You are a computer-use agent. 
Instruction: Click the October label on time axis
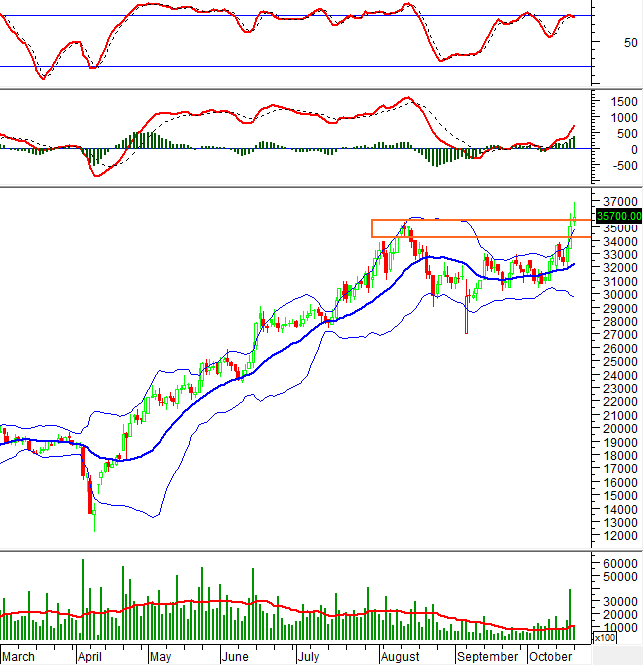tap(549, 657)
